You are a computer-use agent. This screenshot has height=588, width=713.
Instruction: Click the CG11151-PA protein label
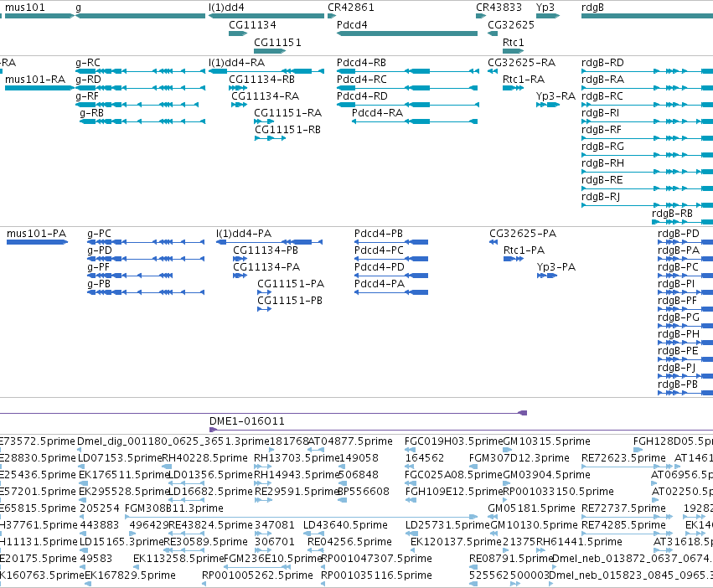[291, 284]
